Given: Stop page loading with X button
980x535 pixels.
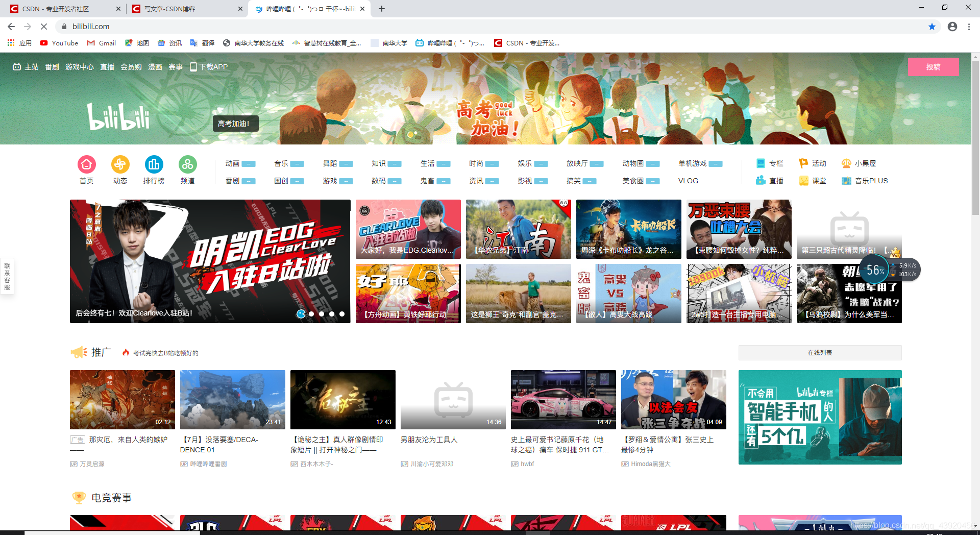Looking at the screenshot, I should click(x=44, y=27).
